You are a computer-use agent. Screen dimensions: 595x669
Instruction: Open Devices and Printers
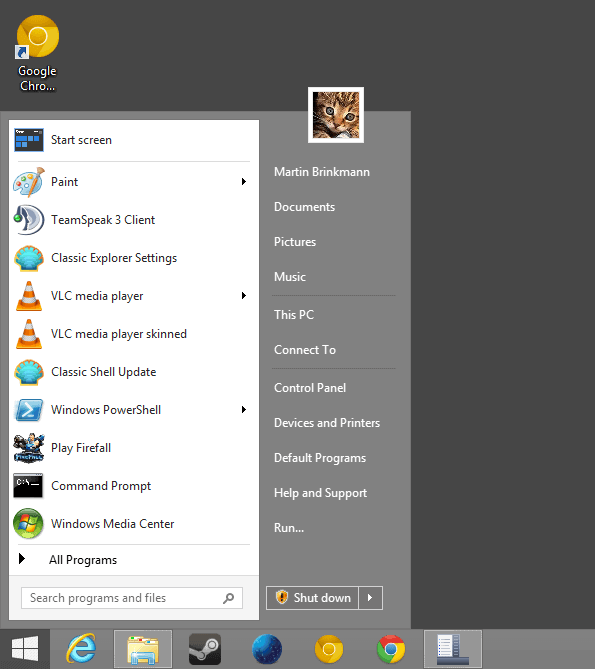click(327, 423)
